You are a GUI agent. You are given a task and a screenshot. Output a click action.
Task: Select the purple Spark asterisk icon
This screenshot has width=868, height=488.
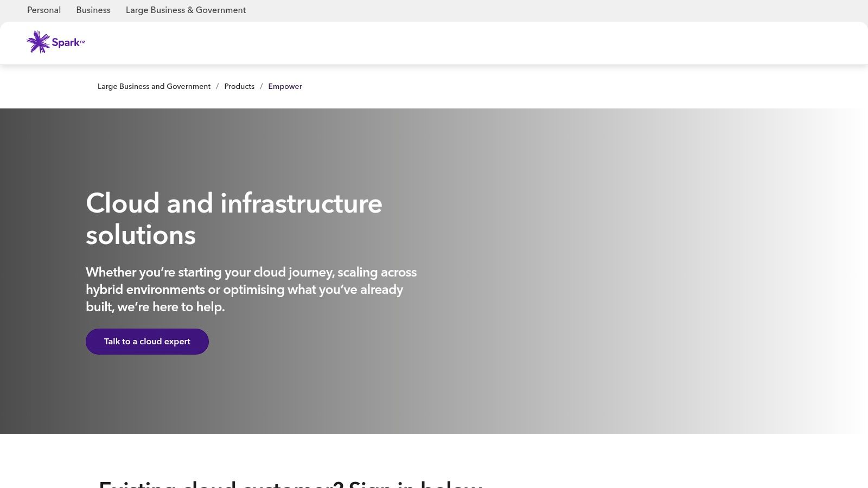(38, 42)
